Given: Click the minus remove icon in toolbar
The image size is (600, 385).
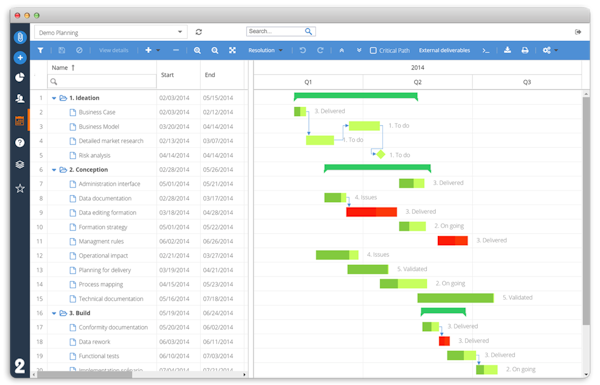Looking at the screenshot, I should 176,50.
